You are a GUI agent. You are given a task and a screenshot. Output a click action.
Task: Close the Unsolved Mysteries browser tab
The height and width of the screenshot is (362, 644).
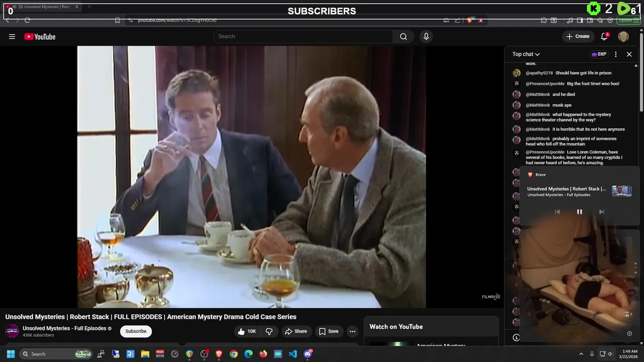click(76, 7)
